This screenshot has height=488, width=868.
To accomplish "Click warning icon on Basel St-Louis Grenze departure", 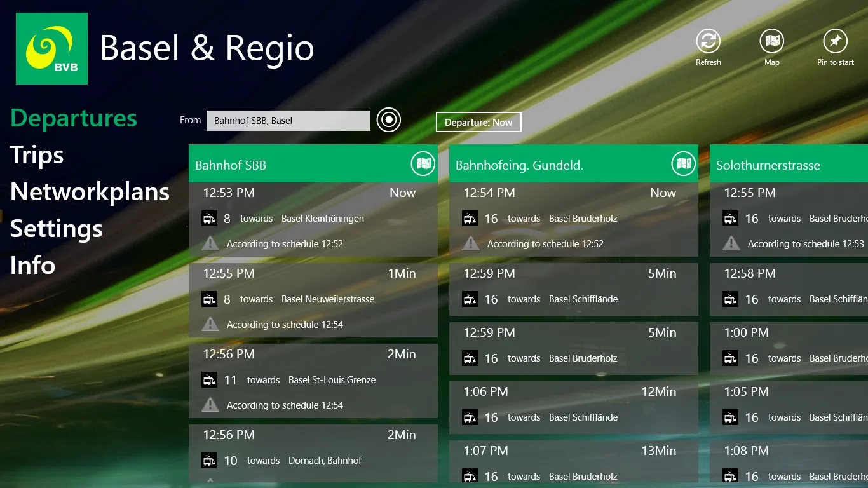I will coord(210,405).
